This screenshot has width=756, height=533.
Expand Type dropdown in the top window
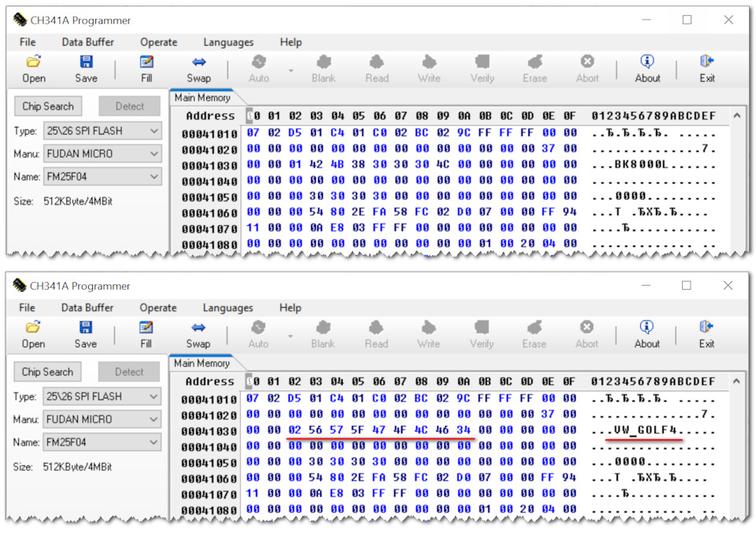pyautogui.click(x=154, y=131)
